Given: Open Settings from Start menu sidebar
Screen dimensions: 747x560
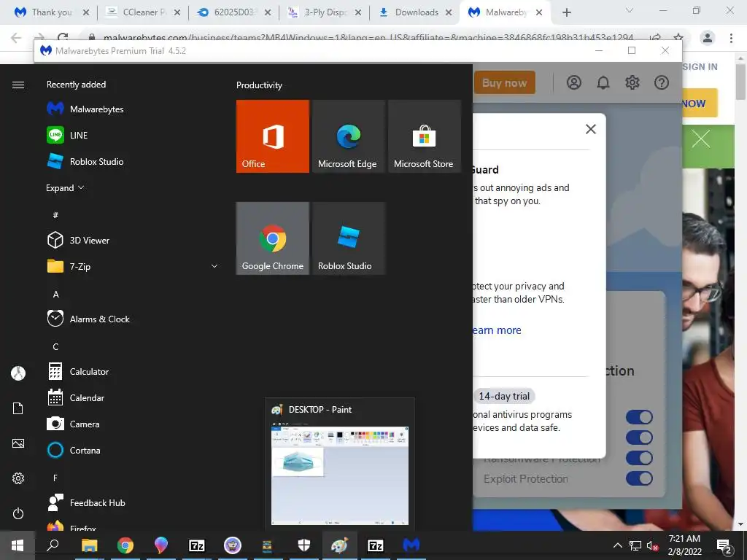Looking at the screenshot, I should [x=18, y=478].
